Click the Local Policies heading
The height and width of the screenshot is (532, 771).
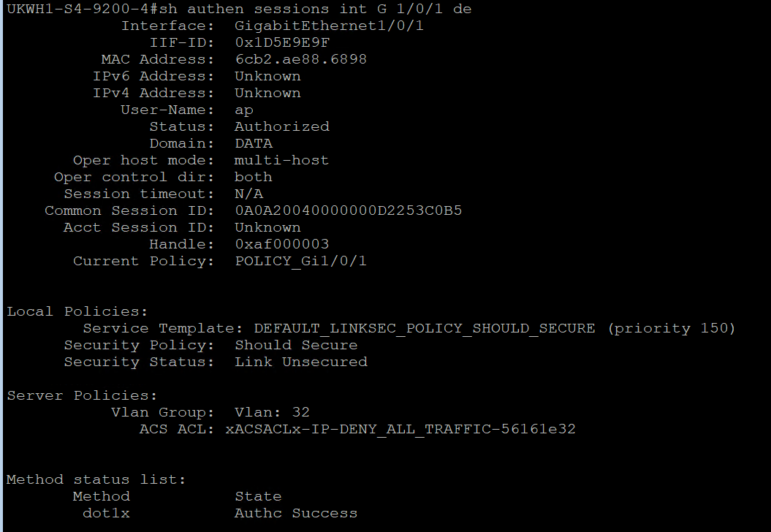[x=77, y=312]
